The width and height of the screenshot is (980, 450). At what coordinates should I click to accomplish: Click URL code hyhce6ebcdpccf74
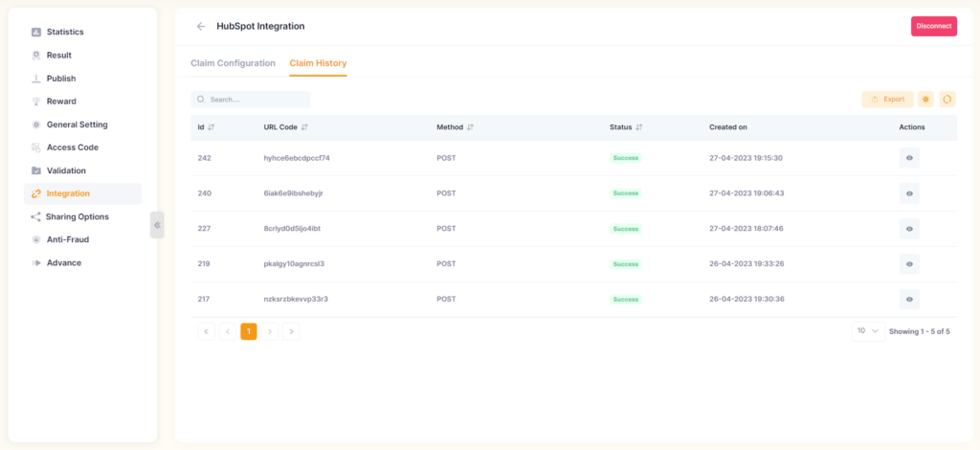[x=297, y=158]
